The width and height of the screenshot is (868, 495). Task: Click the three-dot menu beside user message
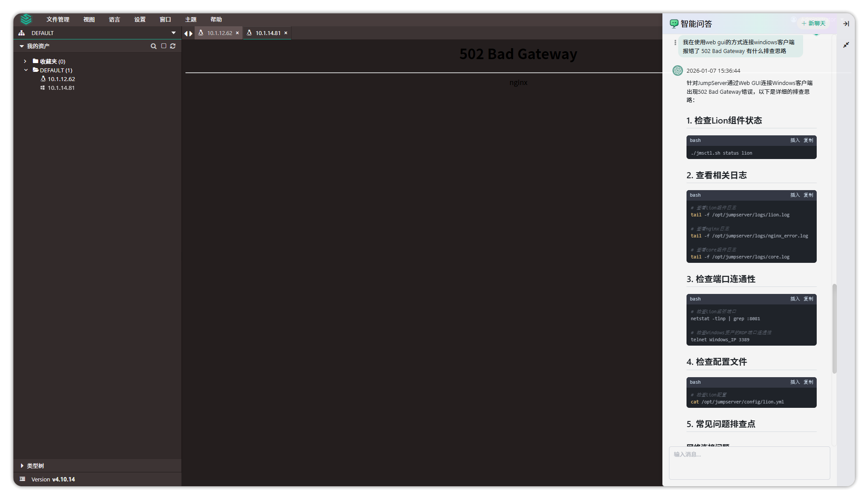[x=675, y=42]
